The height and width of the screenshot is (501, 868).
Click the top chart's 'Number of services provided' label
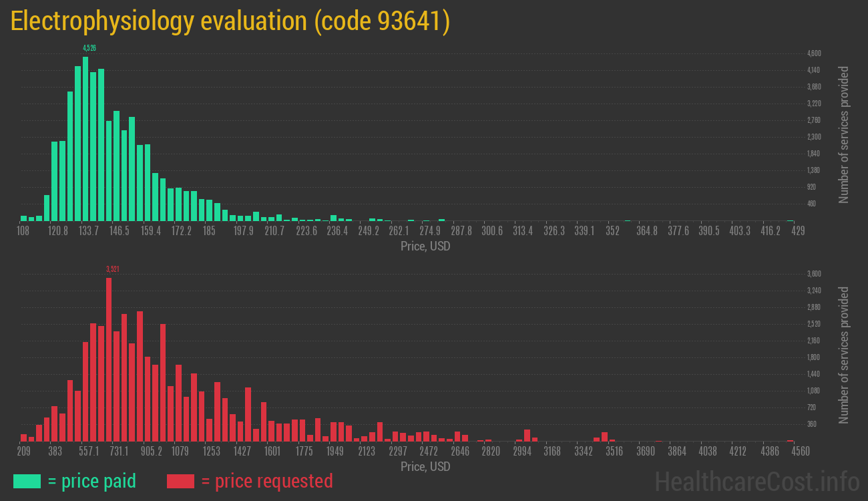click(844, 134)
